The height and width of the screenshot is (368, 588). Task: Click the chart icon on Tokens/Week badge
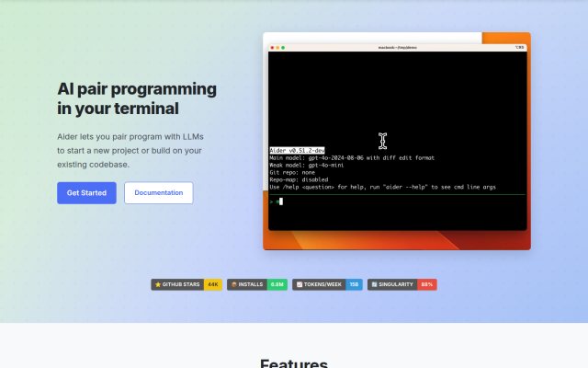(x=300, y=284)
